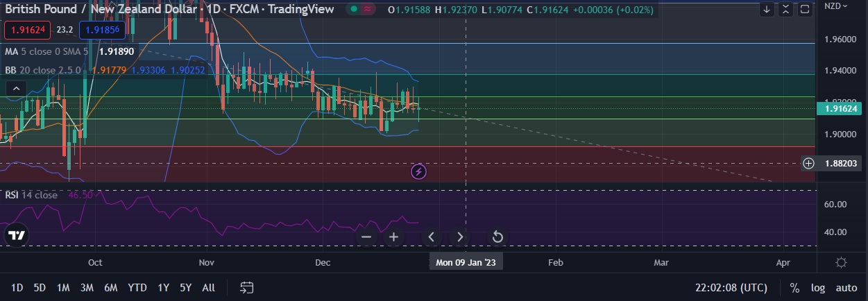This screenshot has height=301, width=868.
Task: Click the collapse pane button above the chart
Action: (x=785, y=10)
